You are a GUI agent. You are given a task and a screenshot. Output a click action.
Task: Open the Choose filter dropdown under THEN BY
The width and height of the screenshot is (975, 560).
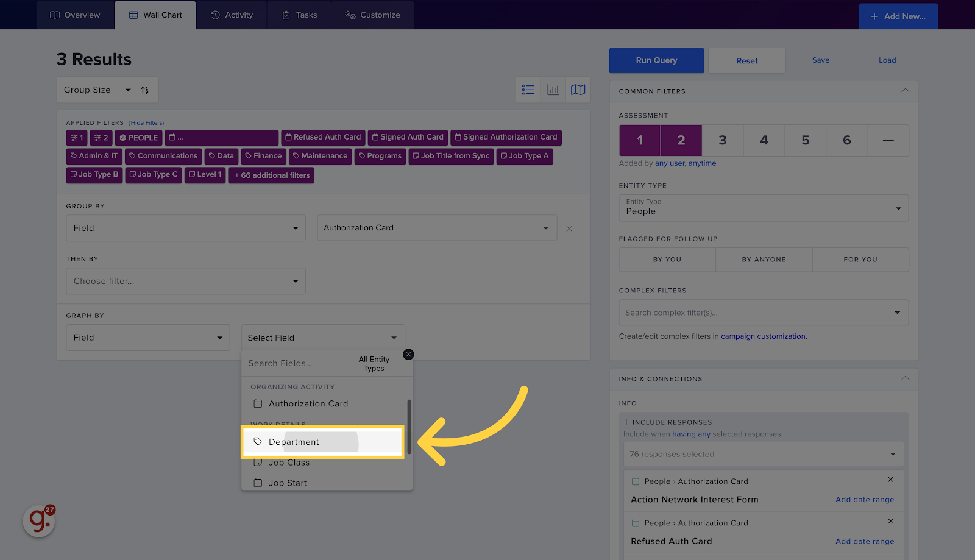pyautogui.click(x=185, y=281)
